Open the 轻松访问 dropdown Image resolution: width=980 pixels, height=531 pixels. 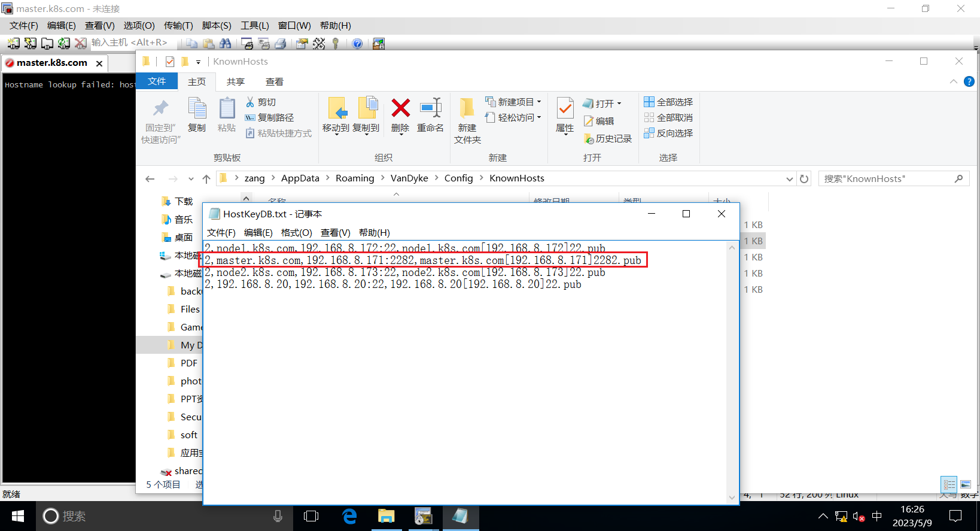point(513,117)
